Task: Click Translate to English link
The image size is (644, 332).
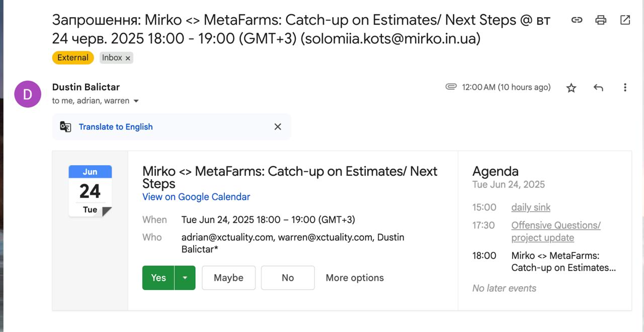Action: tap(116, 127)
